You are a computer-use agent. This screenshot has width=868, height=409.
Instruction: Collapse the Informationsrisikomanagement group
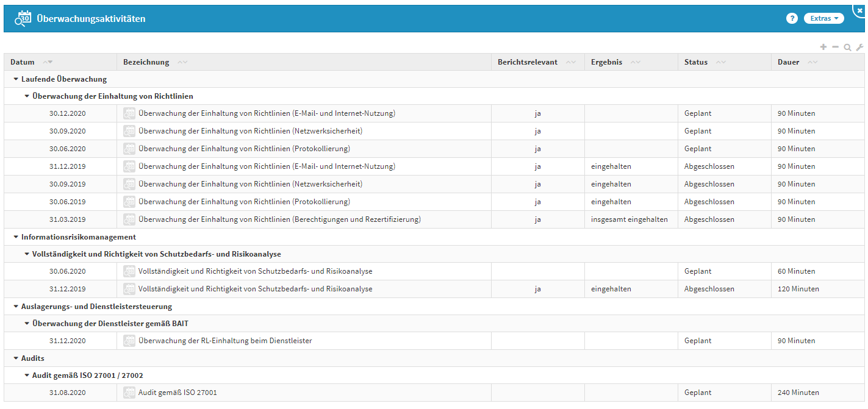pos(16,237)
